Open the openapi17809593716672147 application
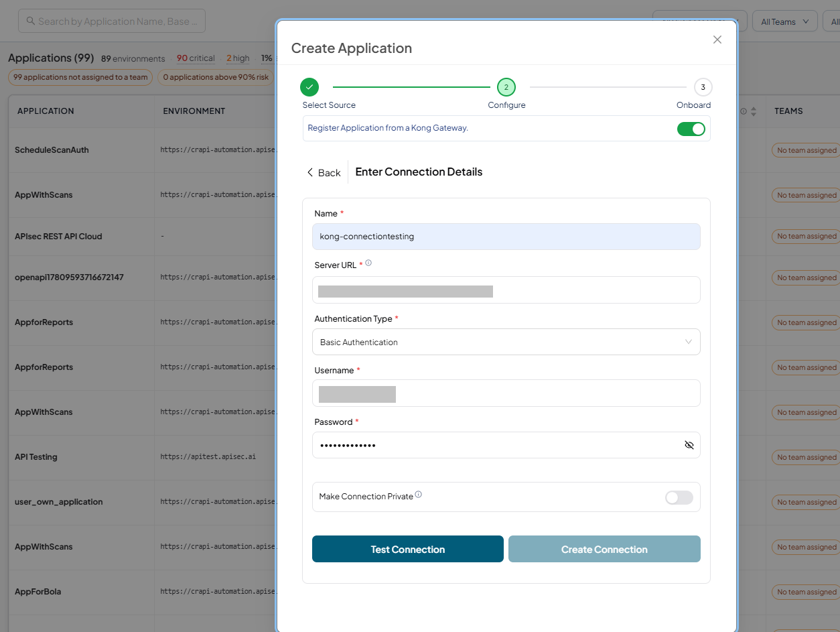This screenshot has height=632, width=840. pyautogui.click(x=69, y=277)
